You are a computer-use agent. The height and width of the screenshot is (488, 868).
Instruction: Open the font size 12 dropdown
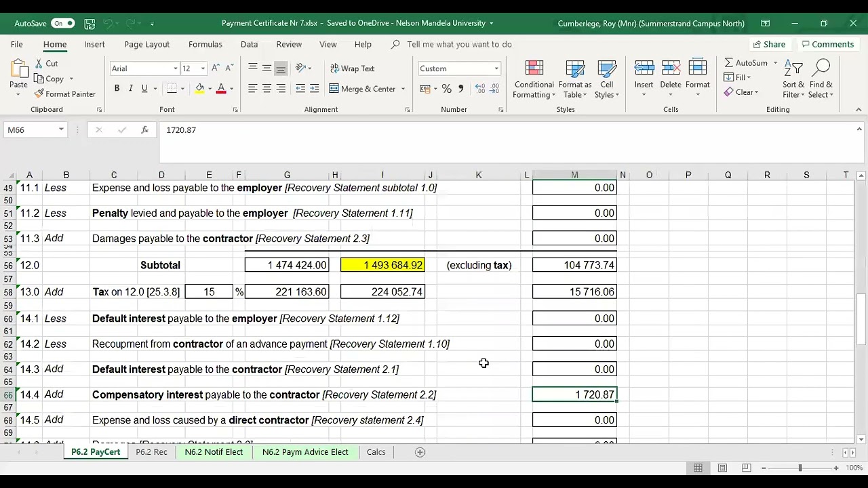(x=202, y=68)
